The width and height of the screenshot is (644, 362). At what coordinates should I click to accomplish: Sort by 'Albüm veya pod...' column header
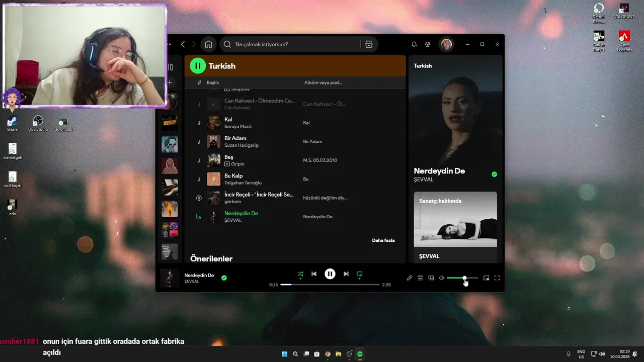(323, 82)
